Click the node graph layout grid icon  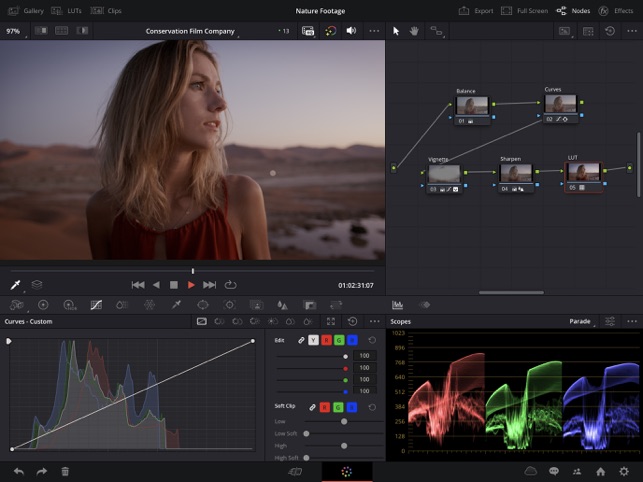588,31
